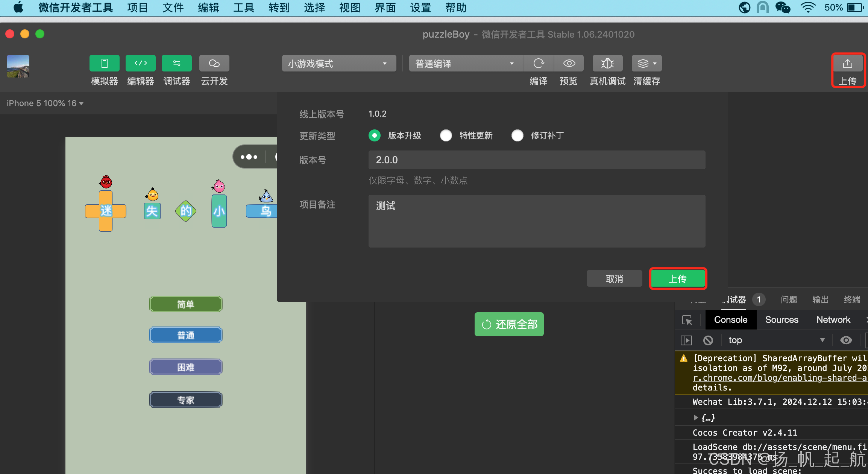Screen dimensions: 868x474
Task: Open the 设置 menu
Action: coord(420,8)
